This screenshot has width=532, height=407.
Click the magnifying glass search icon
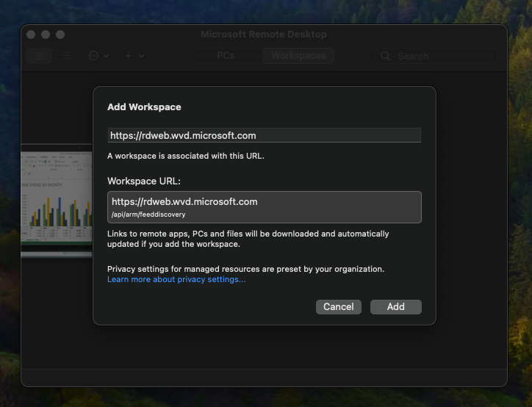point(386,56)
